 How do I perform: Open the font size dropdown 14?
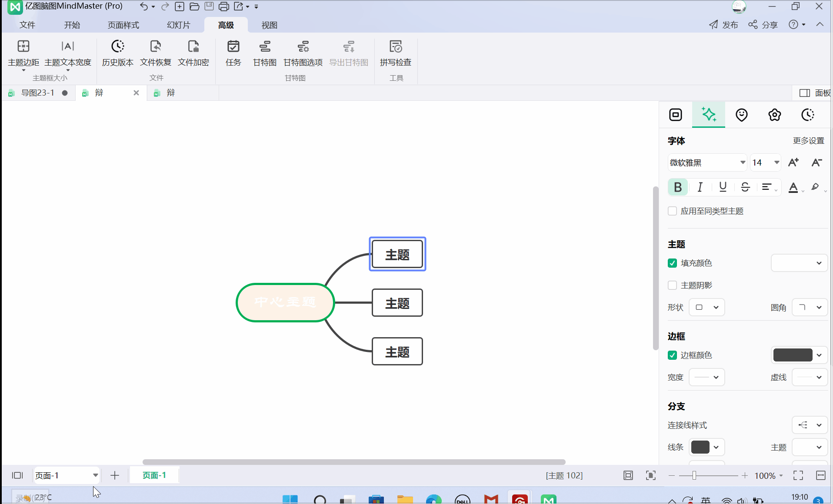tap(766, 162)
